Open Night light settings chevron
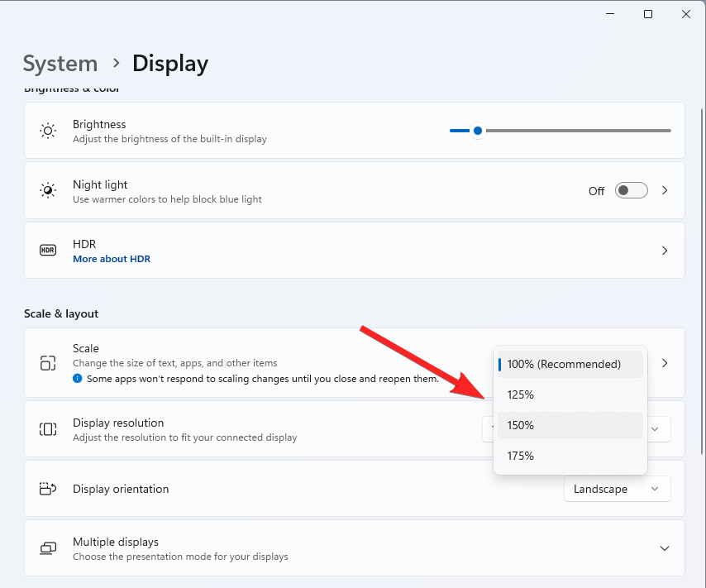 (x=665, y=191)
